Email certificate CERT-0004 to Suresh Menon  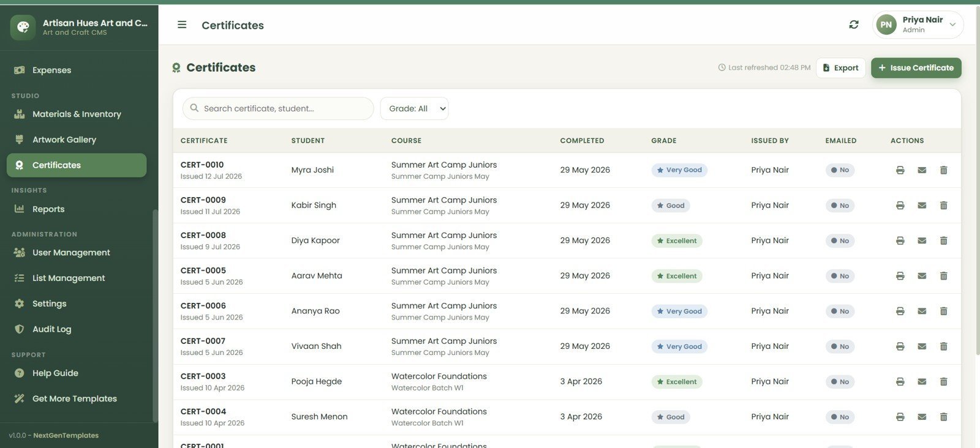(922, 417)
